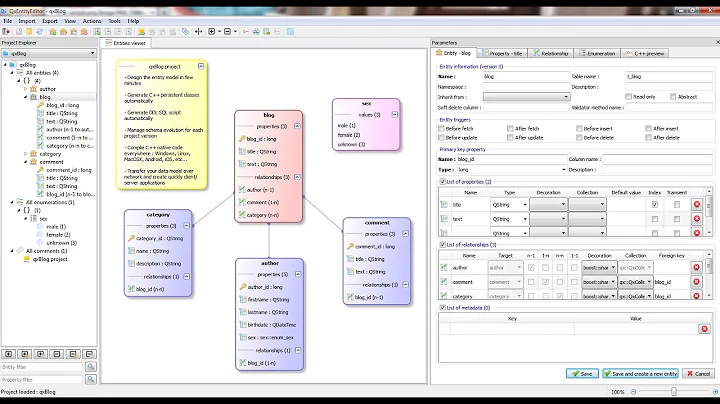Enable the Read only checkbox
This screenshot has height=404, width=720.
tap(628, 96)
